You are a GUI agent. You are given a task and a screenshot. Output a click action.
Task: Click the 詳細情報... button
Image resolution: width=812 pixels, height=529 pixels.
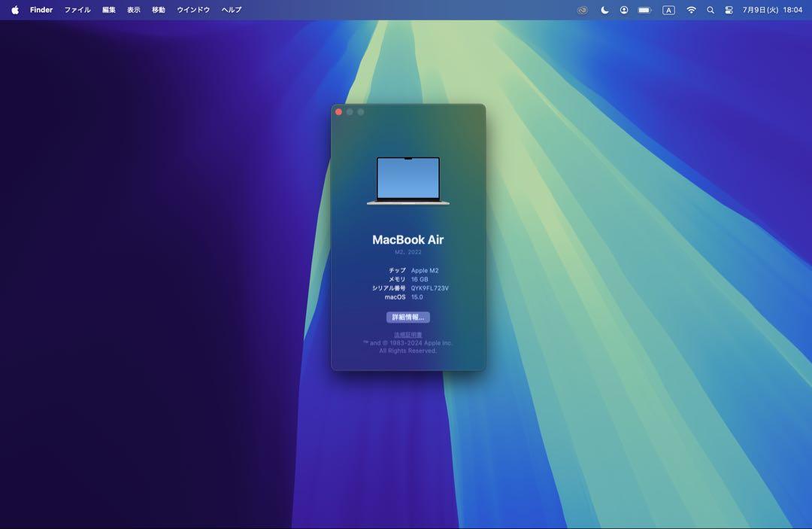(408, 317)
